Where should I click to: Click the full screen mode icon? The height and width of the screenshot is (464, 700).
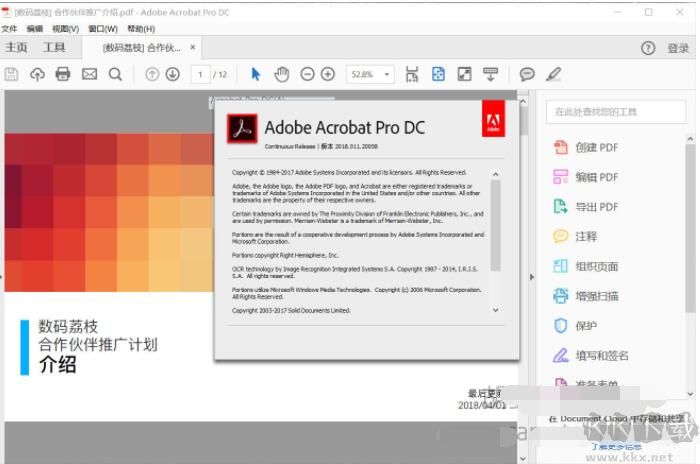[464, 74]
